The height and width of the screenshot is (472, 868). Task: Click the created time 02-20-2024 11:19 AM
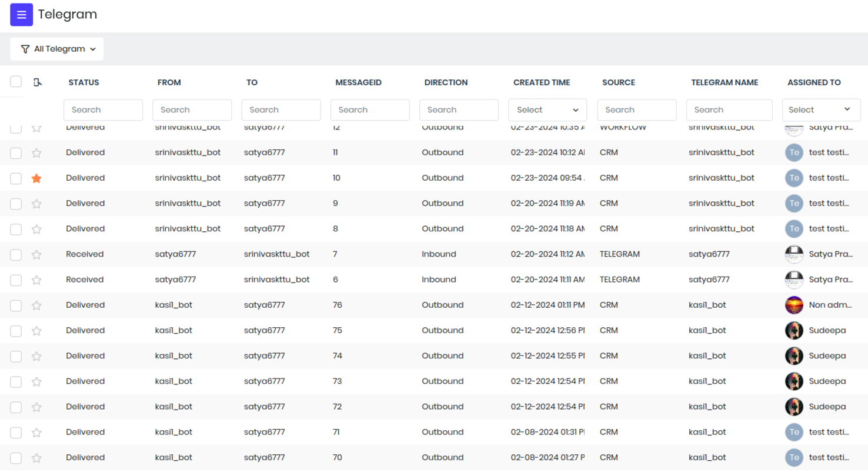coord(547,203)
